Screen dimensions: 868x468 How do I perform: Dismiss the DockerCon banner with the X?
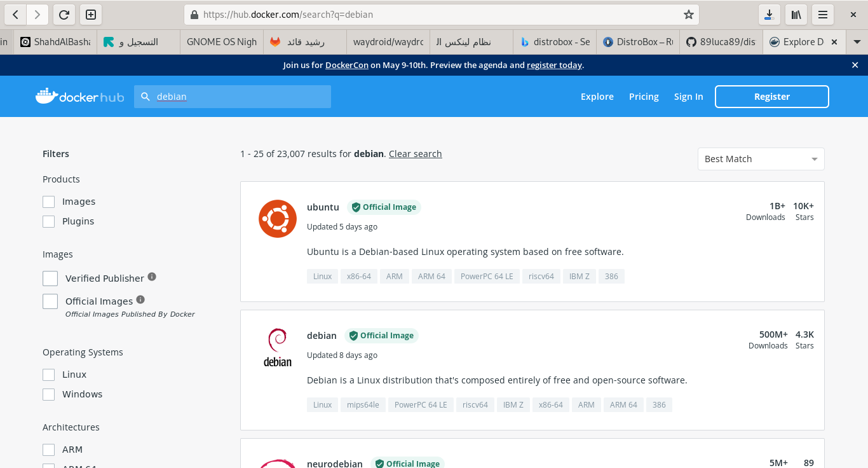(x=855, y=64)
